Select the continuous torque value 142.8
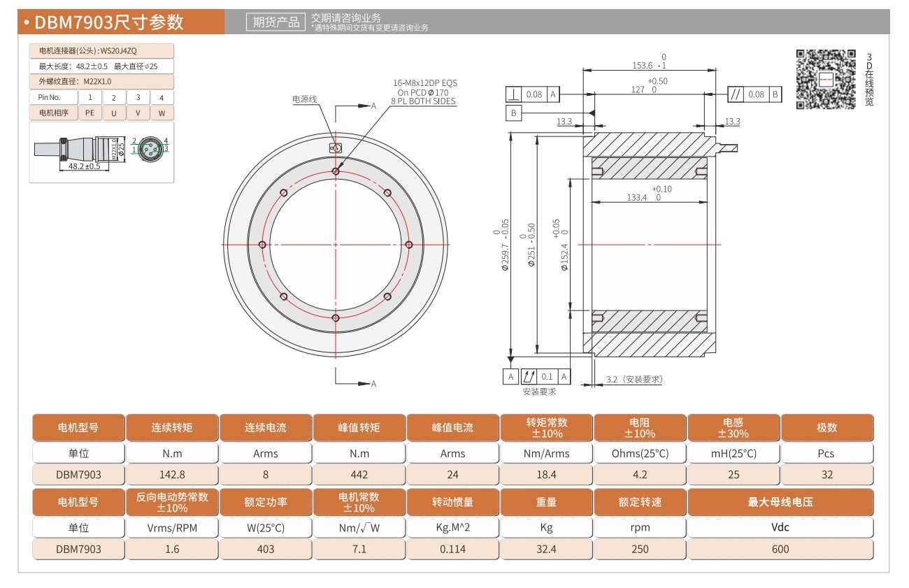Screen dimensions: 909x588 172,475
